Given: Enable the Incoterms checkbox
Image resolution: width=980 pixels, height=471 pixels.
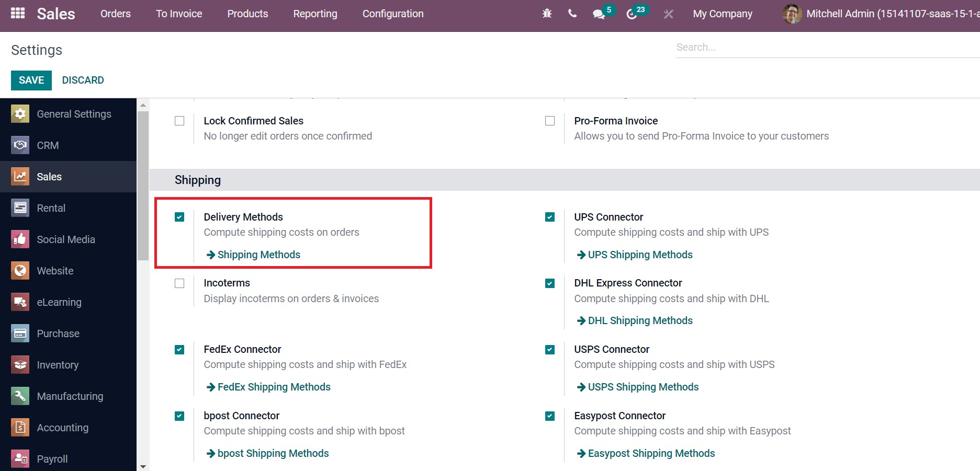Looking at the screenshot, I should coord(179,283).
